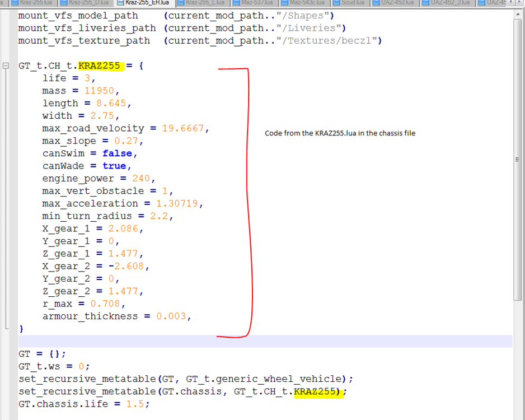The image size is (525, 420).
Task: Click the armour_thickness value 0.003
Action: point(171,316)
